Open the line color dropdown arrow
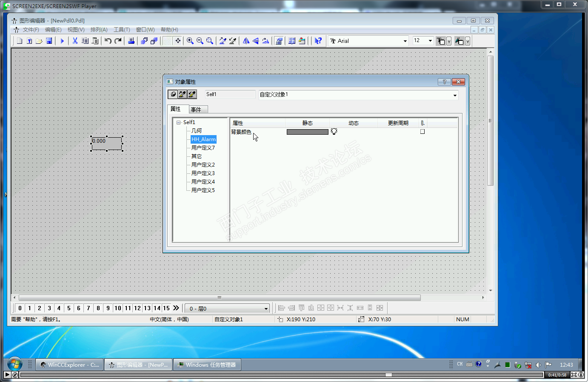 468,41
